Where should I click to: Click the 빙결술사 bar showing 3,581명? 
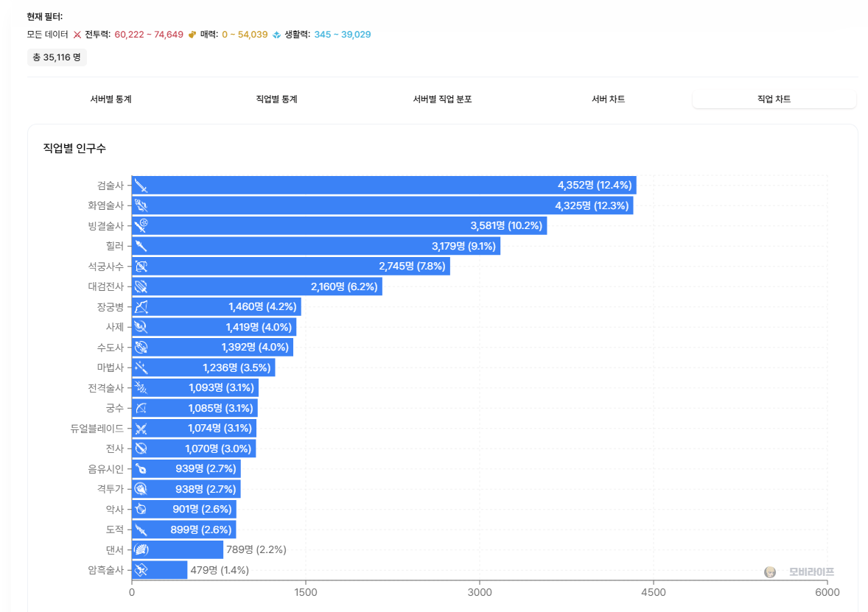point(339,226)
